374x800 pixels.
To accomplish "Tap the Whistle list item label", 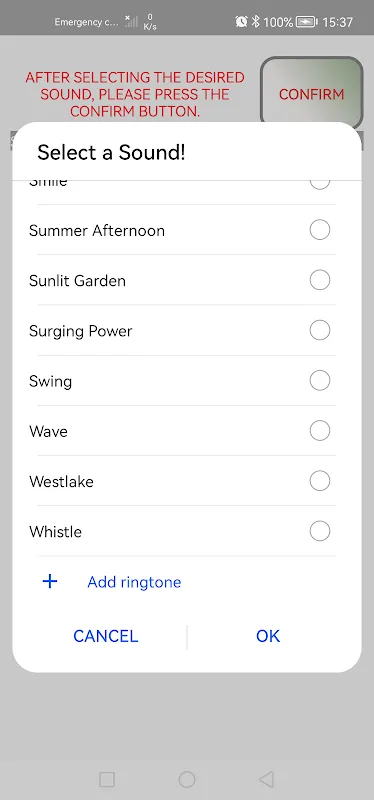I will (x=56, y=532).
